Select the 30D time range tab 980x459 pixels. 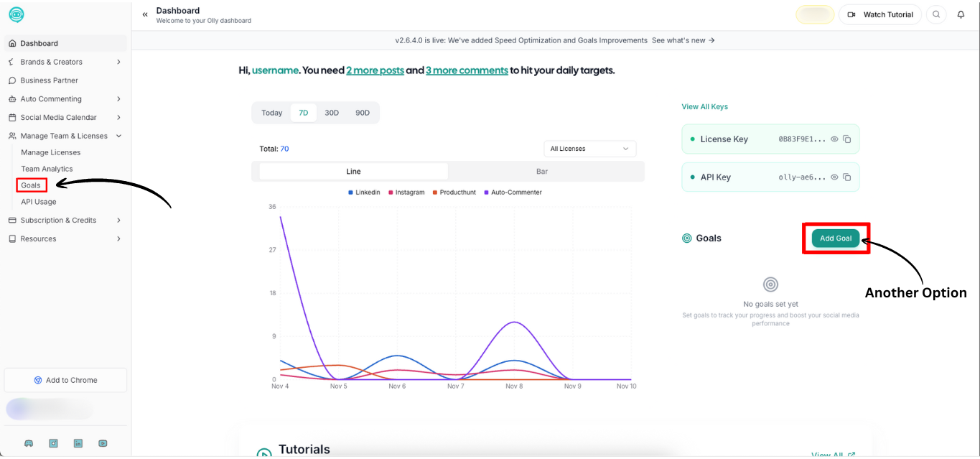click(x=332, y=113)
